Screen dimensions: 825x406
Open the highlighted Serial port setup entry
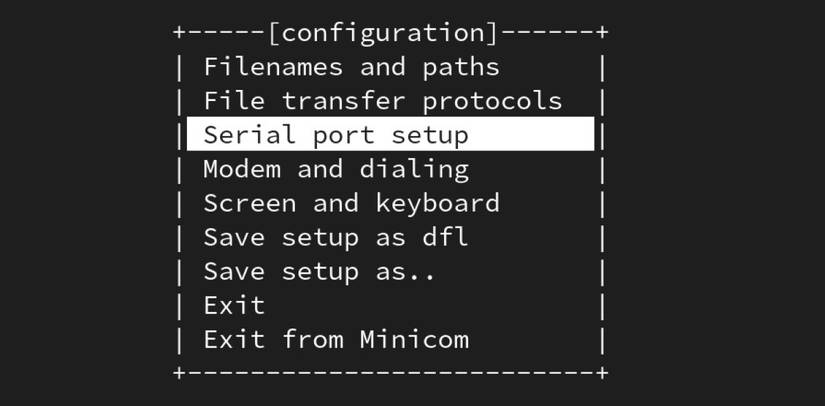point(336,135)
